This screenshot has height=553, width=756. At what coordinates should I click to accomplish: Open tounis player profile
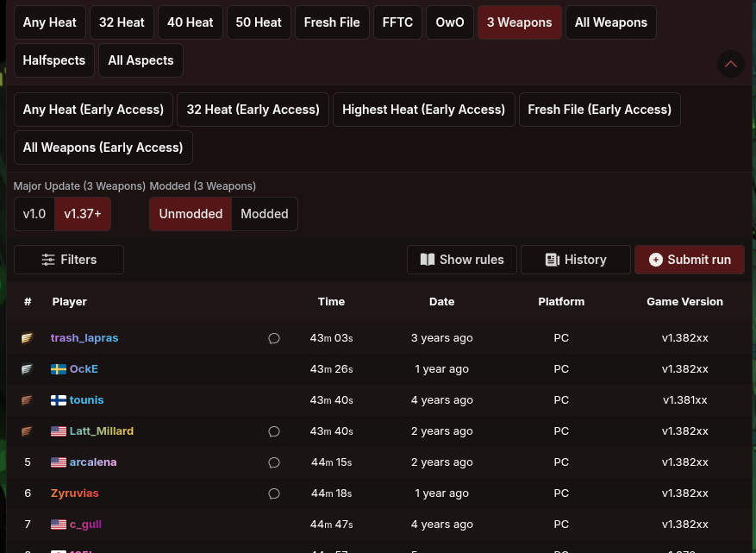click(x=87, y=400)
